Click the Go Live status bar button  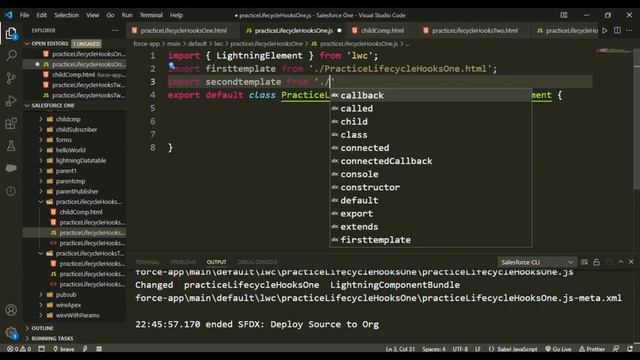[x=558, y=349]
